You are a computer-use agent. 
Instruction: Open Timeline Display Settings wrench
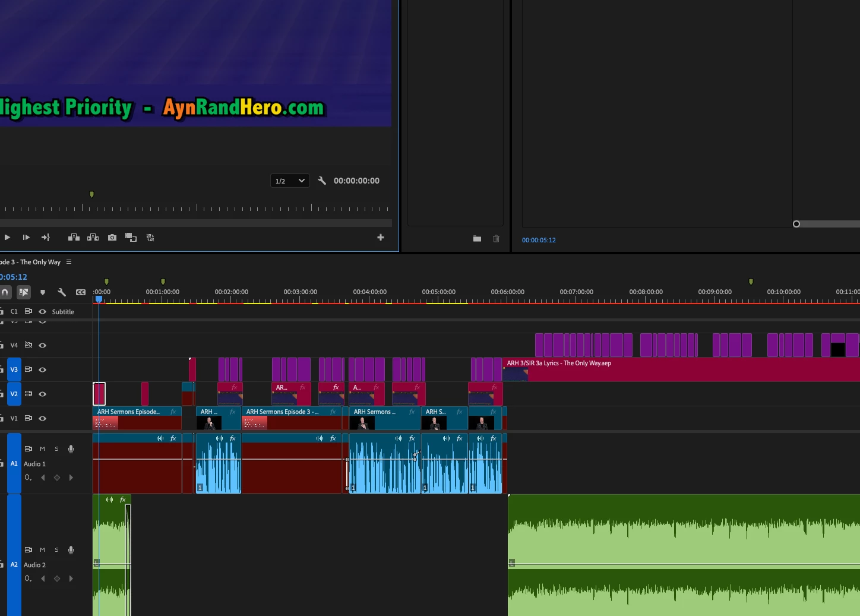tap(62, 292)
